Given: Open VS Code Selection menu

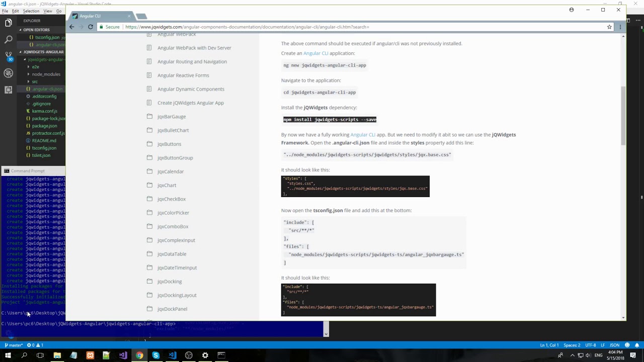Looking at the screenshot, I should point(31,11).
